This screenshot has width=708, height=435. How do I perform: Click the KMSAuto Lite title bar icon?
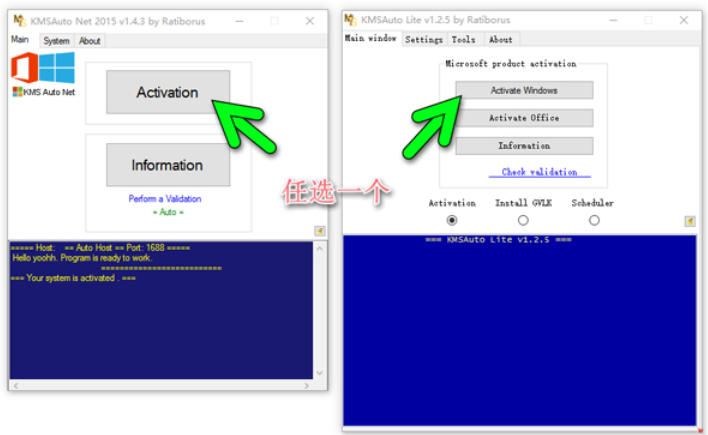(350, 20)
